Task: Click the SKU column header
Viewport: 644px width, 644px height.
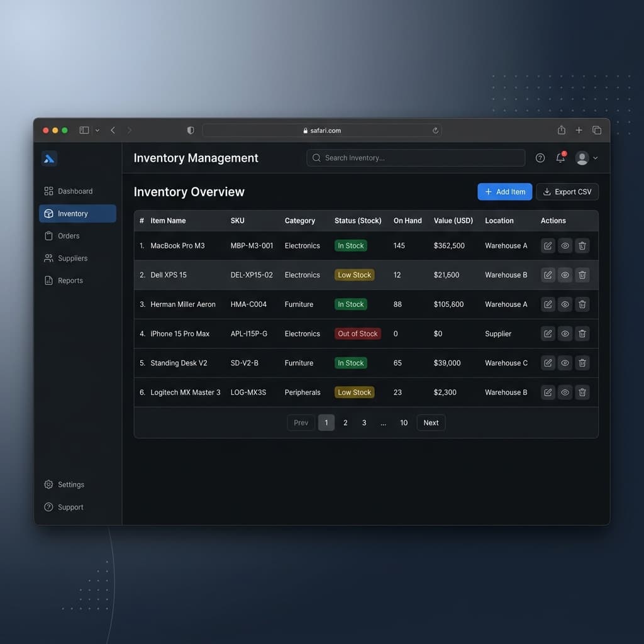Action: [x=237, y=221]
